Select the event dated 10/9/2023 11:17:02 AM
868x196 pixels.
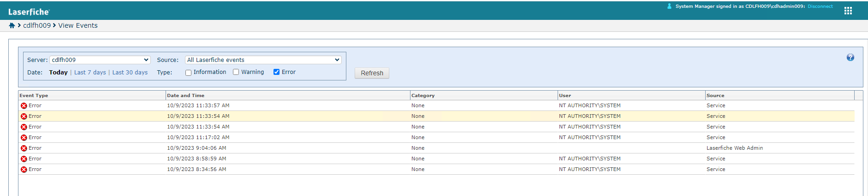(436, 138)
